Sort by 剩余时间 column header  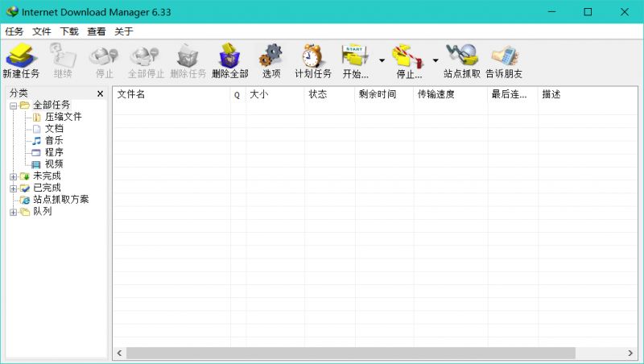coord(384,94)
